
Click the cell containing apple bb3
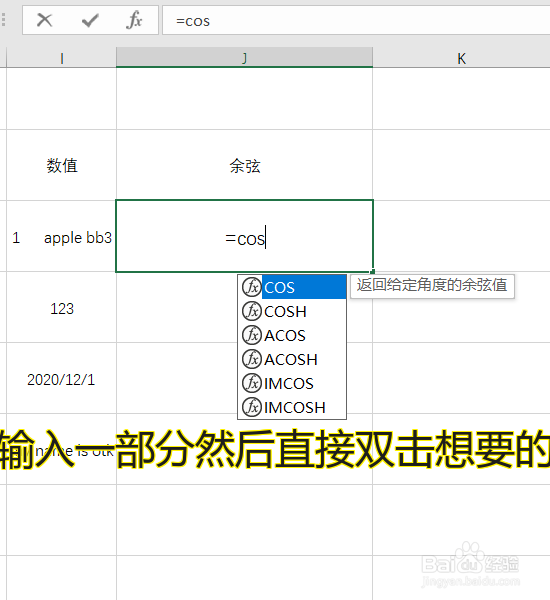pyautogui.click(x=62, y=236)
